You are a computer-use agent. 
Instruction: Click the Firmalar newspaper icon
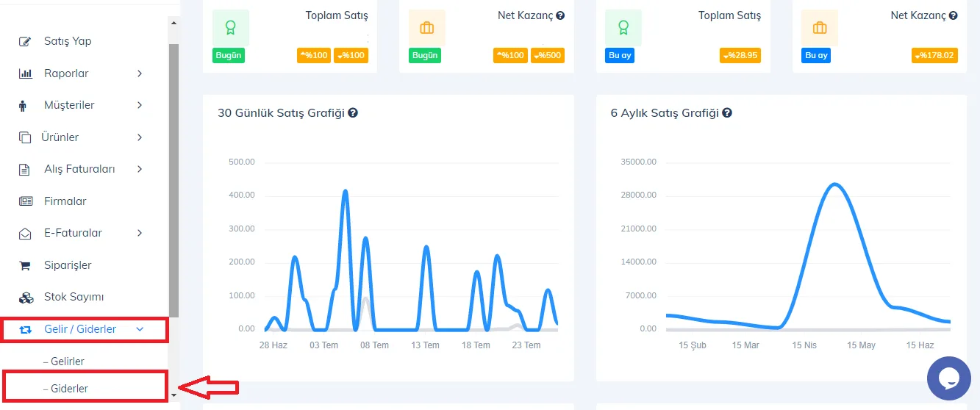point(26,201)
